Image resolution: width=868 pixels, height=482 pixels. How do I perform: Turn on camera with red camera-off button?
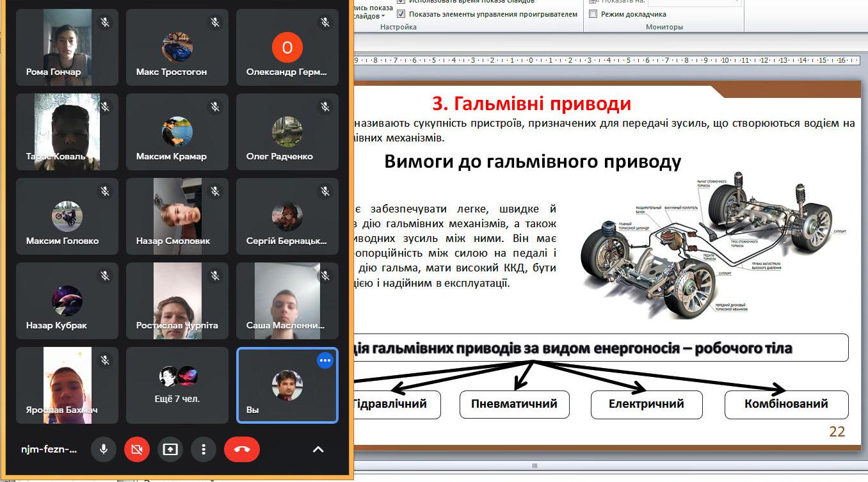tap(136, 449)
